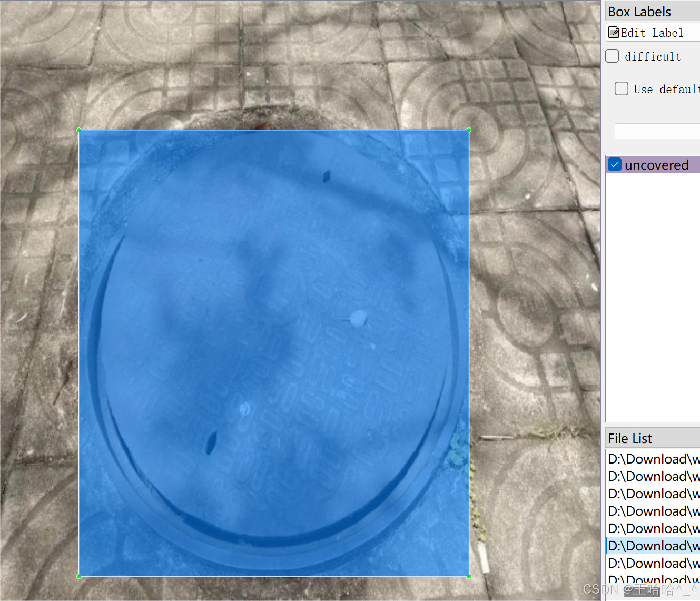Grab the bottom-left green vertex of the box
Viewport: 700px width, 601px height.
tap(79, 576)
